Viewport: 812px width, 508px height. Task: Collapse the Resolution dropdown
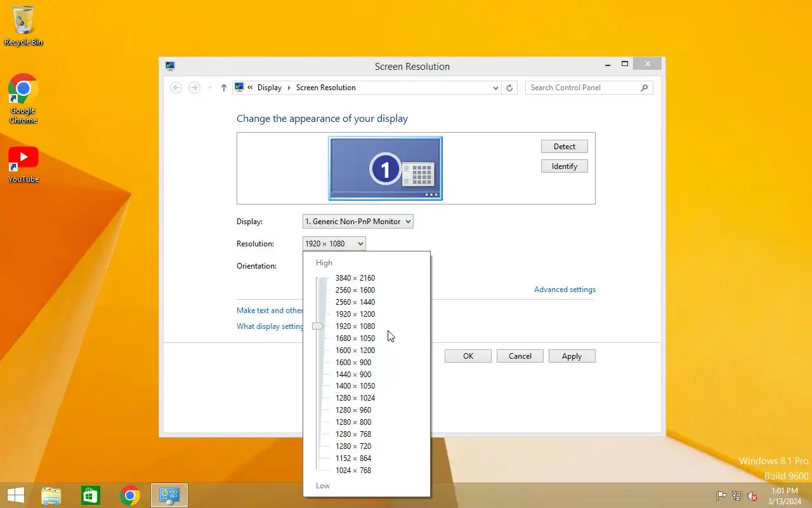click(334, 244)
